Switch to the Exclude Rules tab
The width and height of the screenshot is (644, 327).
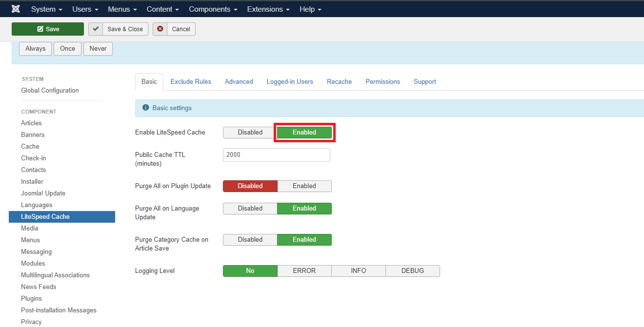191,82
